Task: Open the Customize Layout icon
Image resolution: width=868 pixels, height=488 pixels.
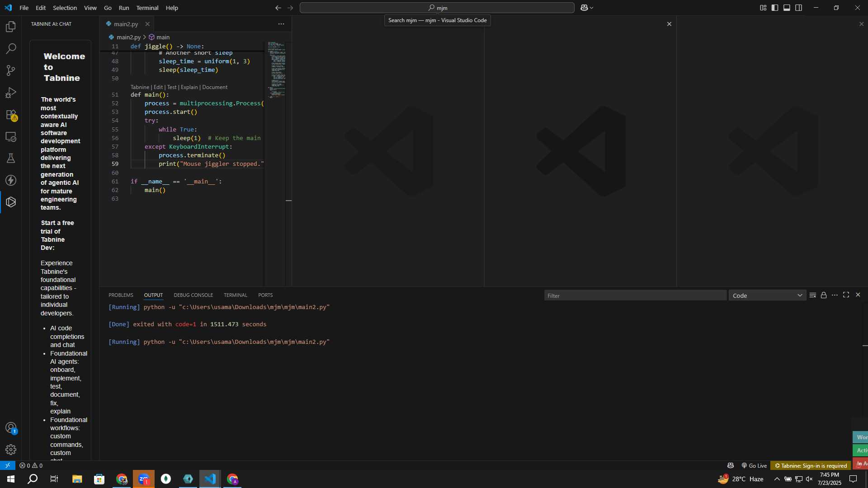Action: click(763, 8)
